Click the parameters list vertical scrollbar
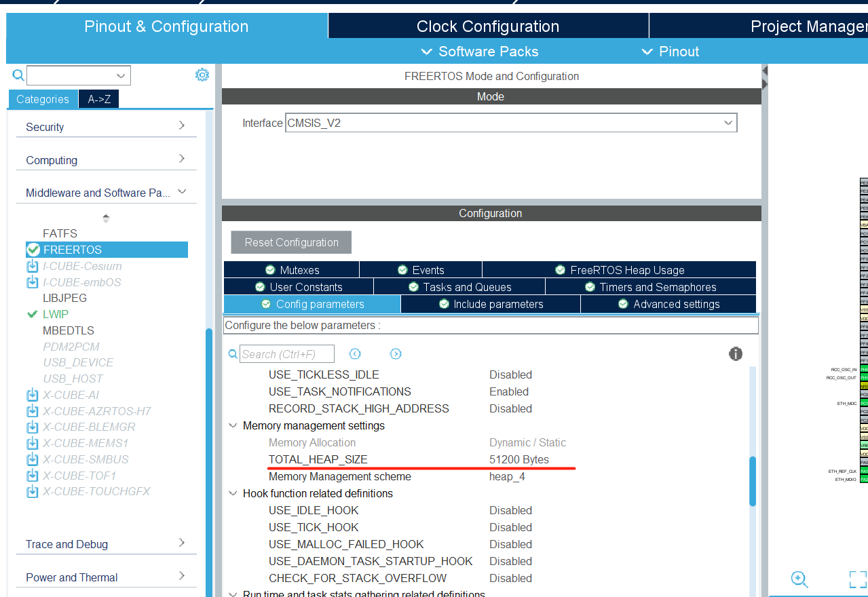Screen dimensions: 868x597 pyautogui.click(x=753, y=481)
